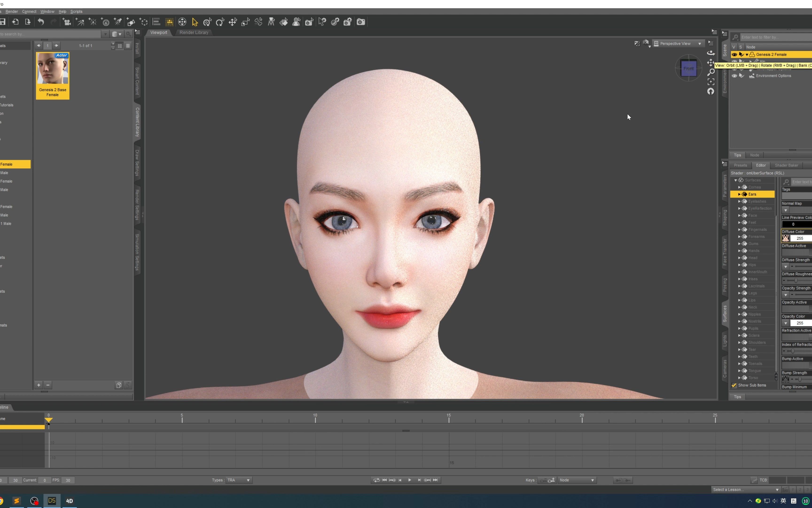Open the Types TRA dropdown
Image resolution: width=812 pixels, height=508 pixels.
239,480
